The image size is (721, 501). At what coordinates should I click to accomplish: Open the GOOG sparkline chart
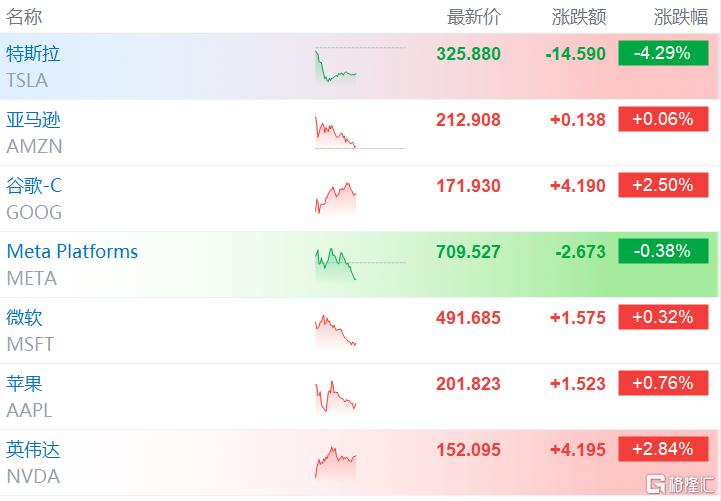click(336, 199)
